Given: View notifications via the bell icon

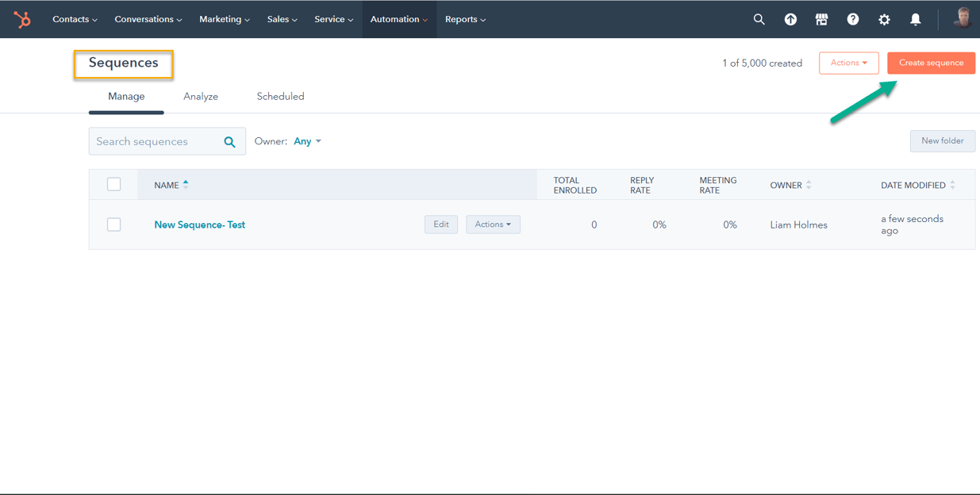Looking at the screenshot, I should 915,19.
